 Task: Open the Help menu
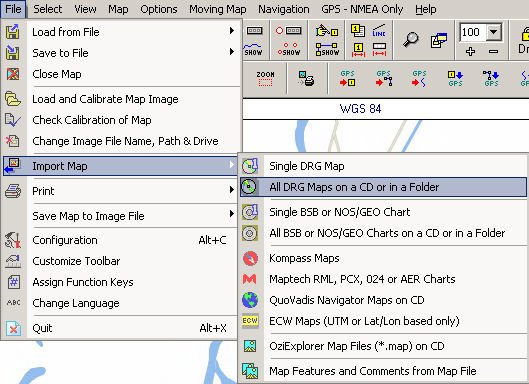tap(426, 9)
